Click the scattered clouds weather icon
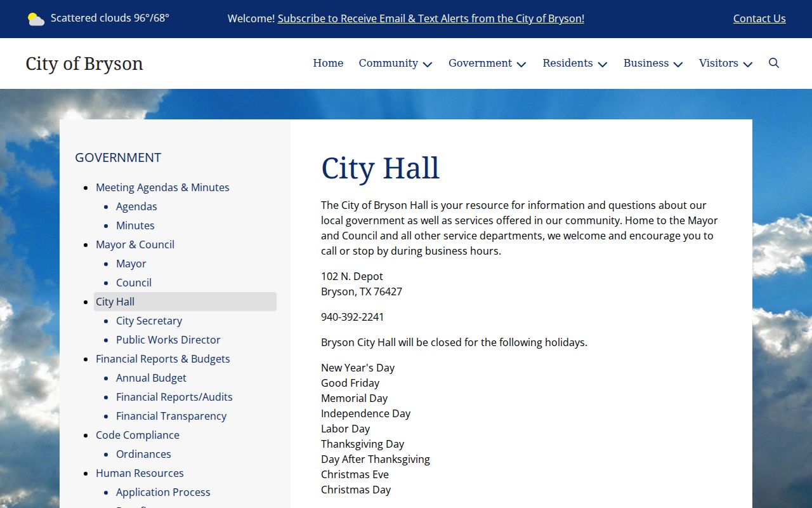Viewport: 812px width, 508px height. click(36, 19)
